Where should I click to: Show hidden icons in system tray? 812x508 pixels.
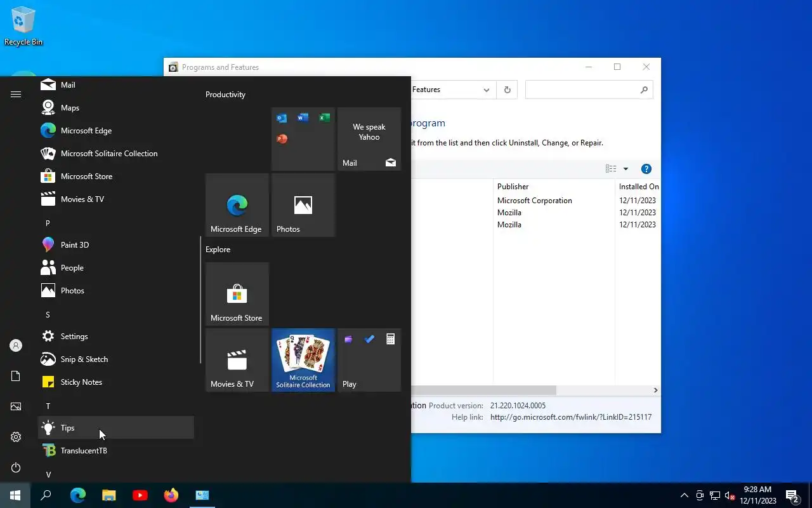(x=684, y=495)
